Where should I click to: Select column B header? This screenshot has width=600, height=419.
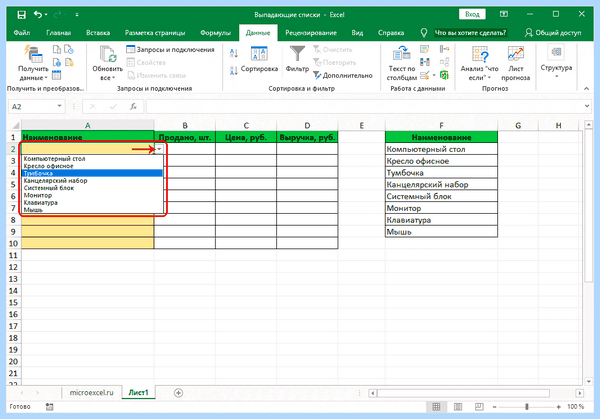(x=185, y=125)
